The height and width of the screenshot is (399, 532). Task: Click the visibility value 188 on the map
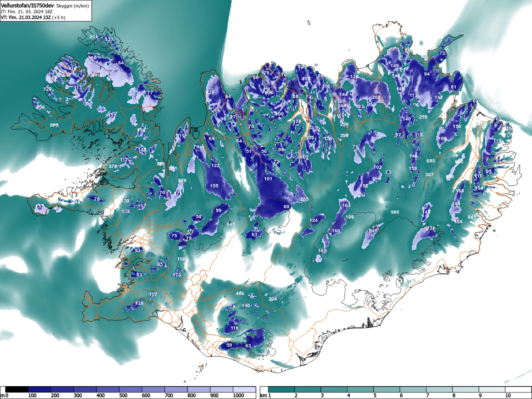(x=350, y=217)
